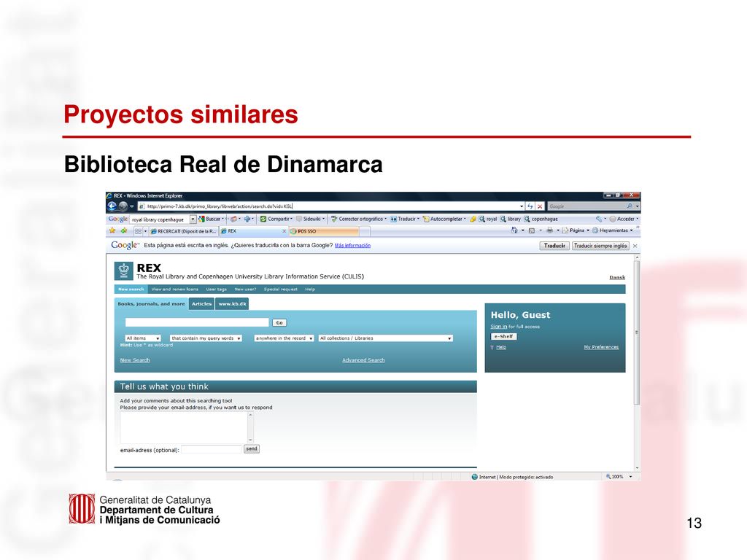Click the zoom 100% magnifier in status bar
This screenshot has height=560, width=747.
pos(608,476)
